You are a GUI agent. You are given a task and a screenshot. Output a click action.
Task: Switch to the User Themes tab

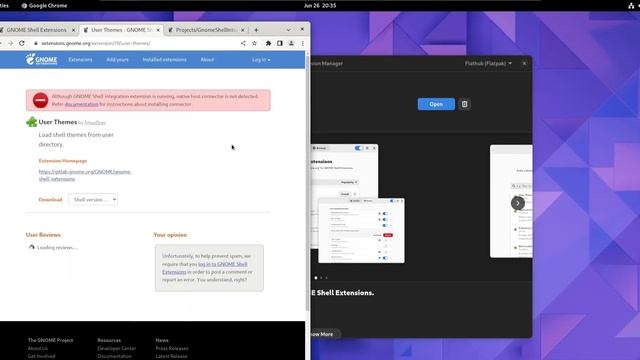(x=121, y=30)
